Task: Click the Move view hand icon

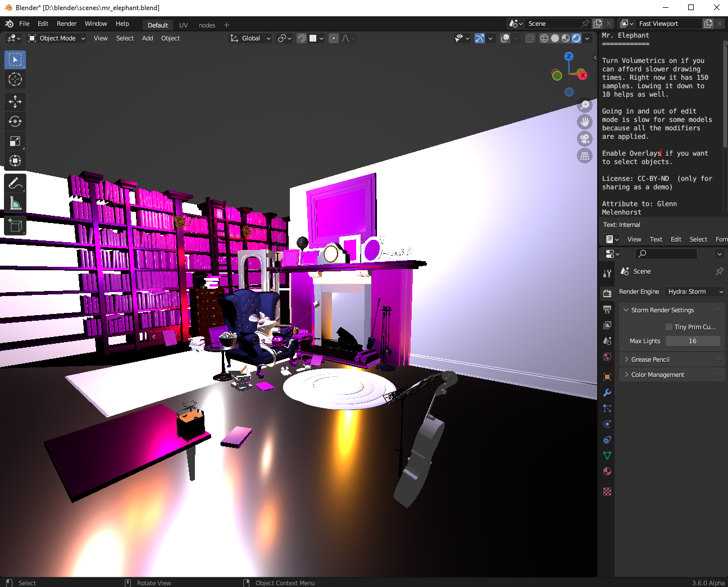Action: (x=585, y=122)
